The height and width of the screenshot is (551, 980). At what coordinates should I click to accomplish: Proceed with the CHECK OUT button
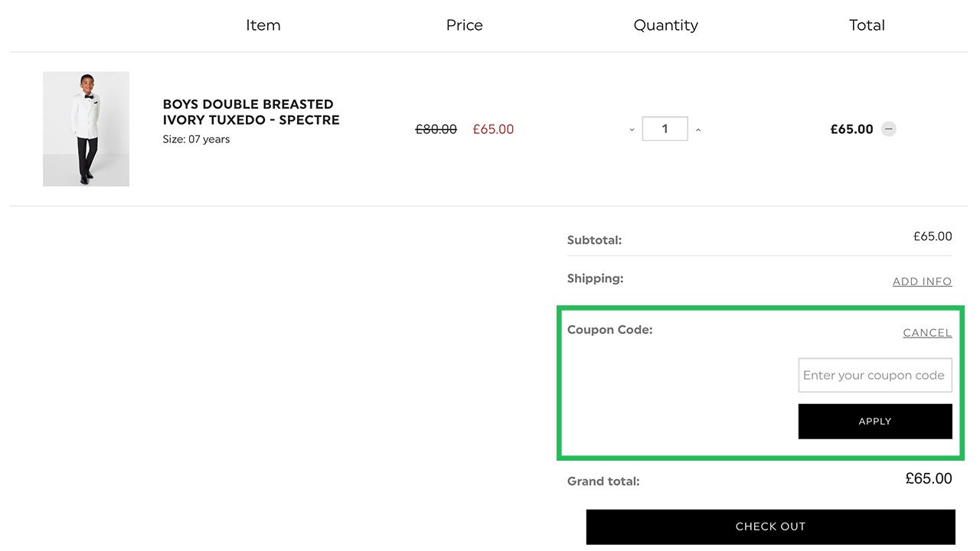(x=770, y=527)
